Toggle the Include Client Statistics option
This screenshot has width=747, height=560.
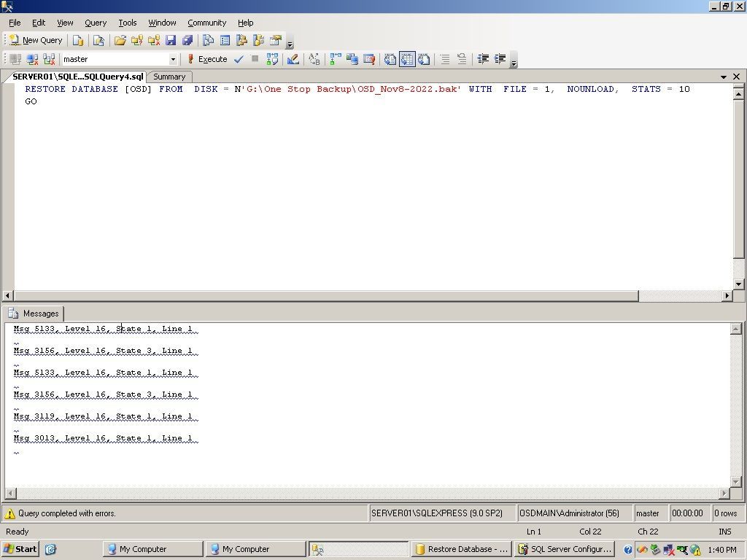click(369, 59)
